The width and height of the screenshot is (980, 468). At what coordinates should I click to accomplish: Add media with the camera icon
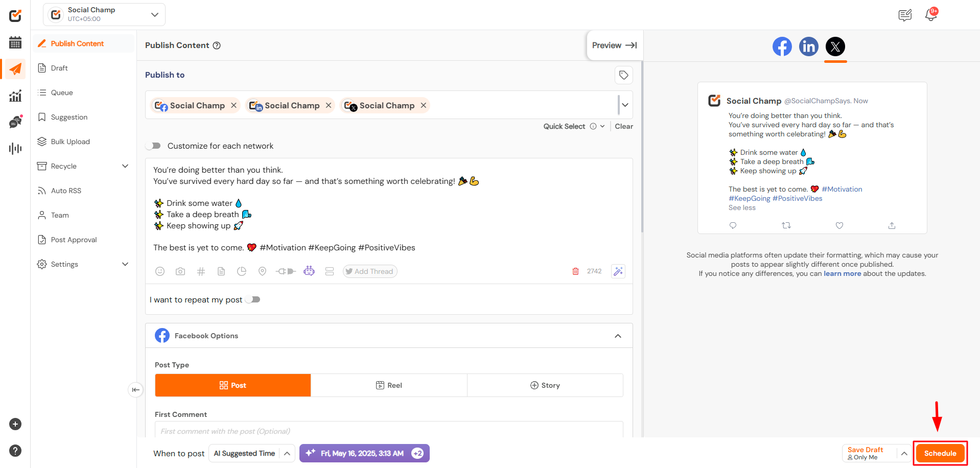pos(180,271)
